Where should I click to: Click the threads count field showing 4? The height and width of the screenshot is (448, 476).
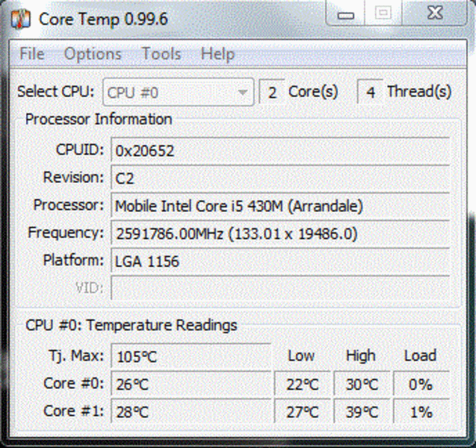point(371,92)
